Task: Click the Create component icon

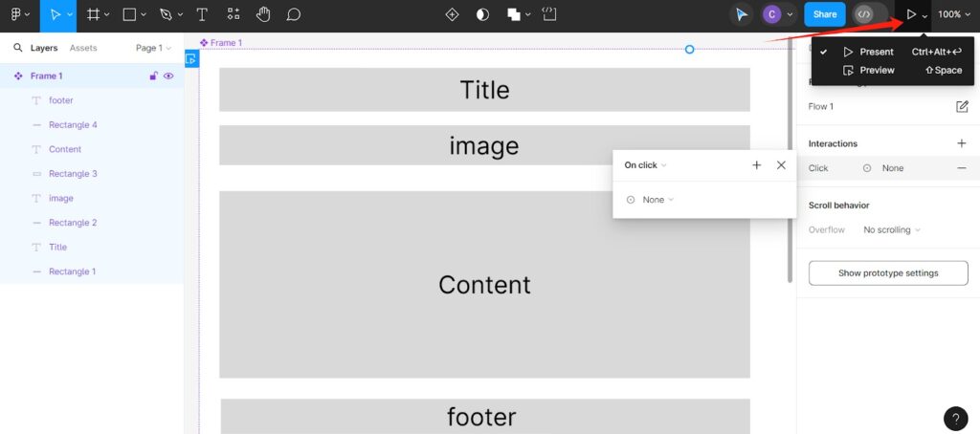Action: coord(452,14)
